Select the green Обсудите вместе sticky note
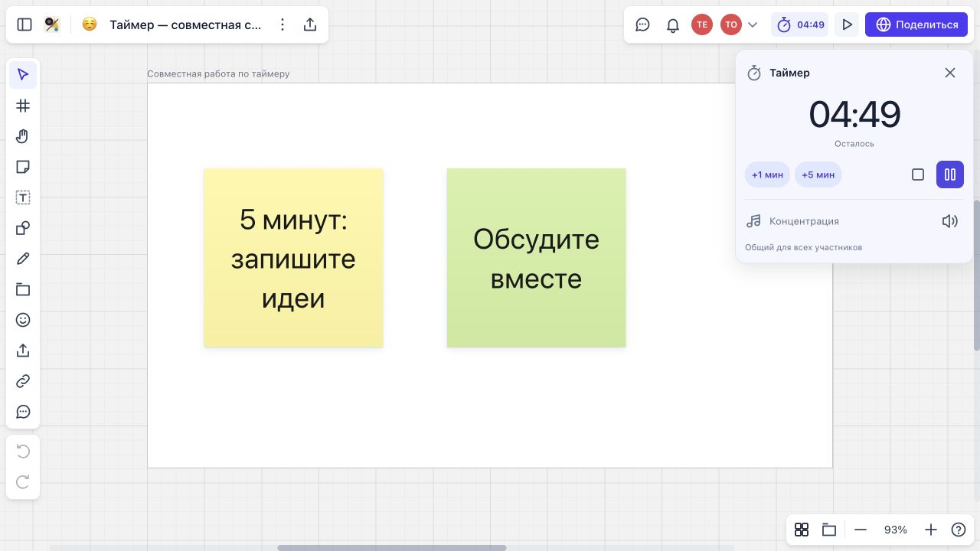 [x=536, y=258]
